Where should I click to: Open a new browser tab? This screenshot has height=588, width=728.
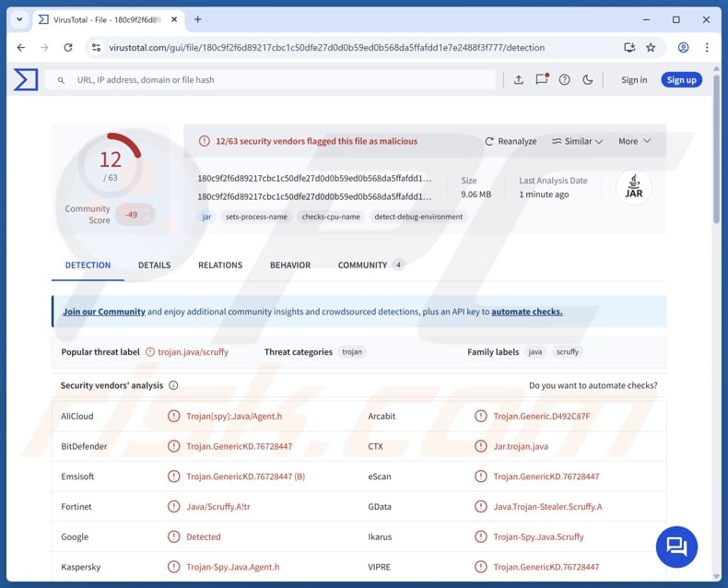coord(198,19)
